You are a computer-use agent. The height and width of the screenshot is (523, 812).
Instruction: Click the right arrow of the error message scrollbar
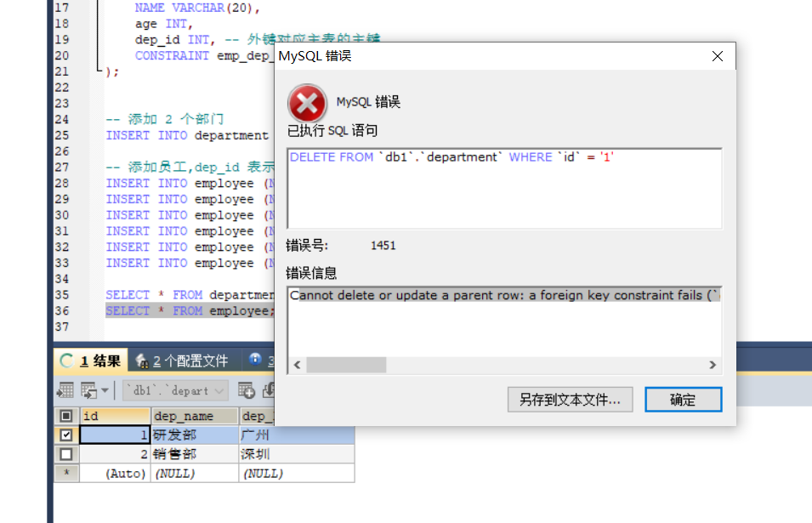[713, 365]
